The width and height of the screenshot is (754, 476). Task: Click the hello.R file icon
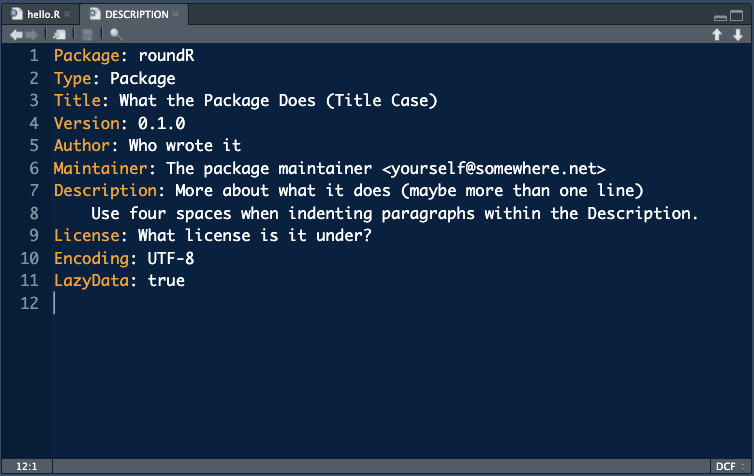tap(17, 14)
